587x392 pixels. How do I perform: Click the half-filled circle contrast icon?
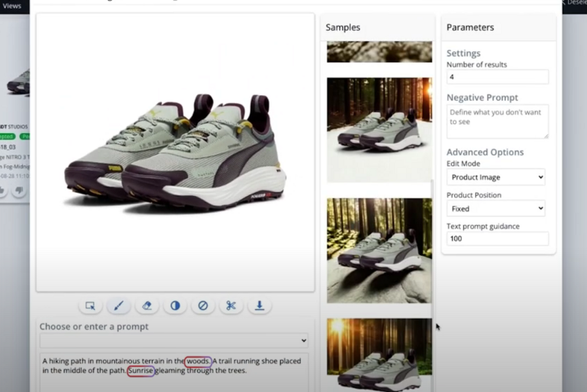(x=175, y=306)
